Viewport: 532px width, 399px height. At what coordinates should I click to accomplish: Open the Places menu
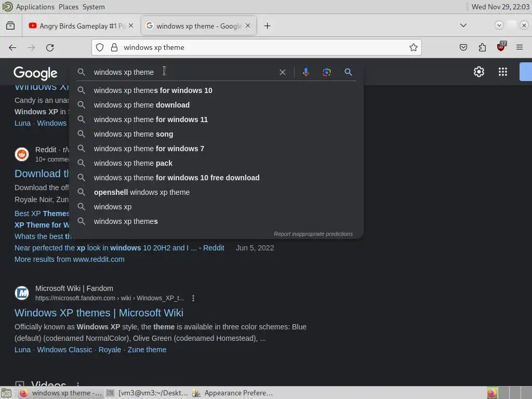(69, 7)
